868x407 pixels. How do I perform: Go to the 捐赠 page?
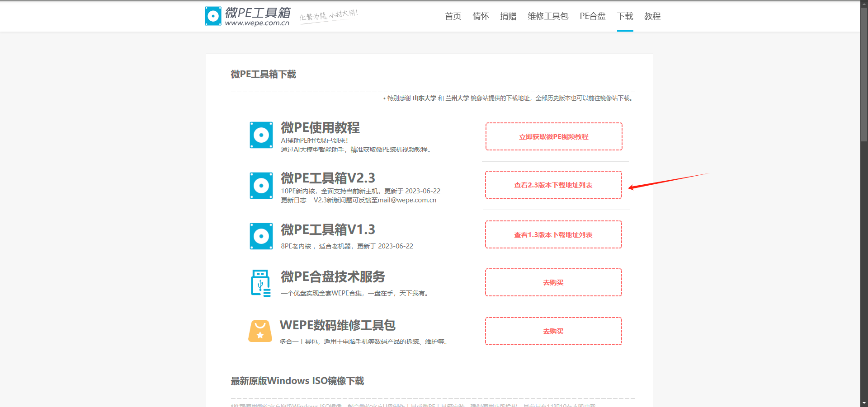[508, 16]
